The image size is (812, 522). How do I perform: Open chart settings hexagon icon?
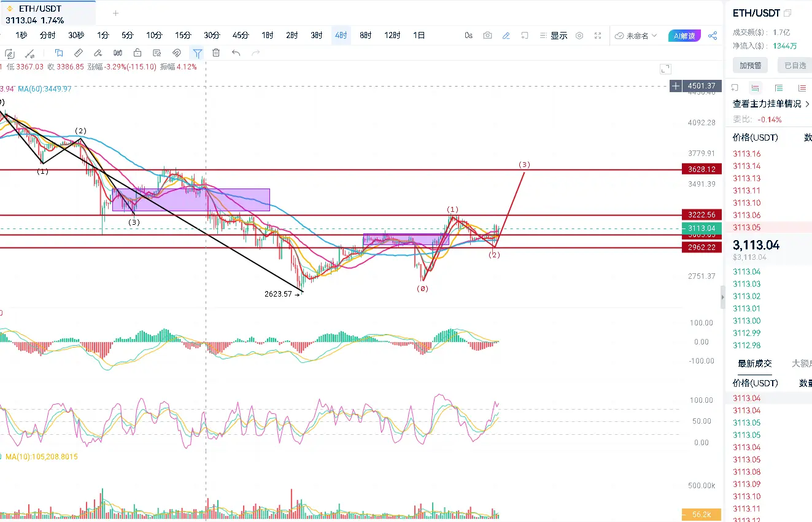tap(579, 36)
